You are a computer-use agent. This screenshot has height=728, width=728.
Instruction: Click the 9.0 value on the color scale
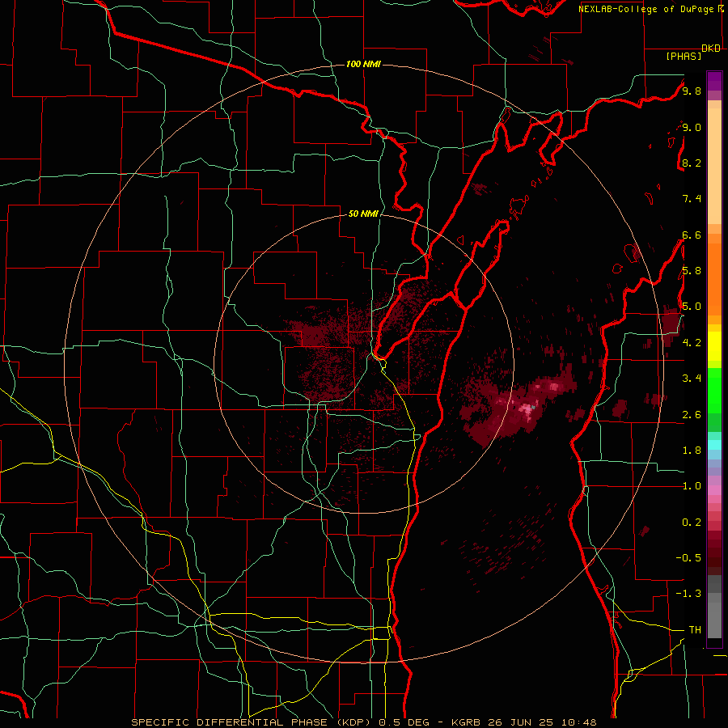692,127
